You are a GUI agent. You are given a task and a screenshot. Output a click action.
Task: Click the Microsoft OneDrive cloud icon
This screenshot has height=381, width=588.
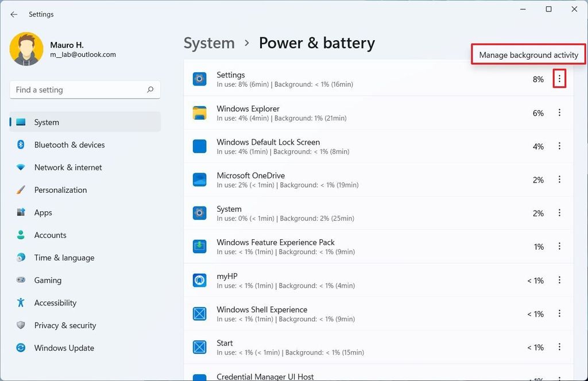pyautogui.click(x=199, y=180)
